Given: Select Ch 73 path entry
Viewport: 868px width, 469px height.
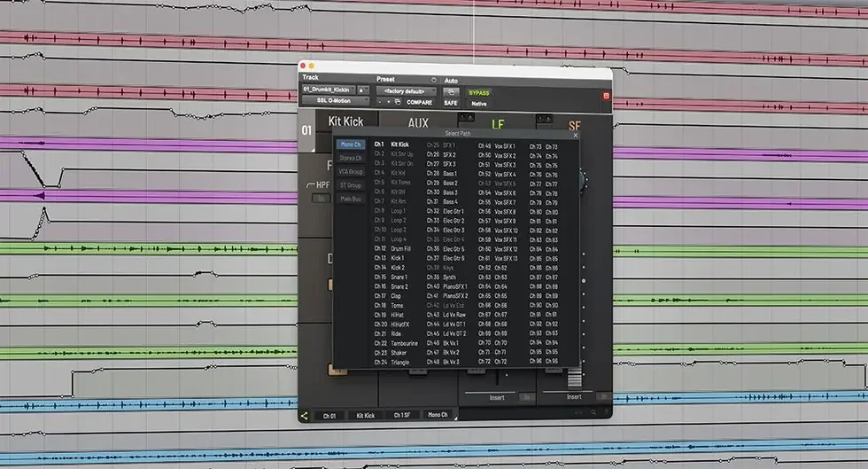Looking at the screenshot, I should (x=544, y=147).
